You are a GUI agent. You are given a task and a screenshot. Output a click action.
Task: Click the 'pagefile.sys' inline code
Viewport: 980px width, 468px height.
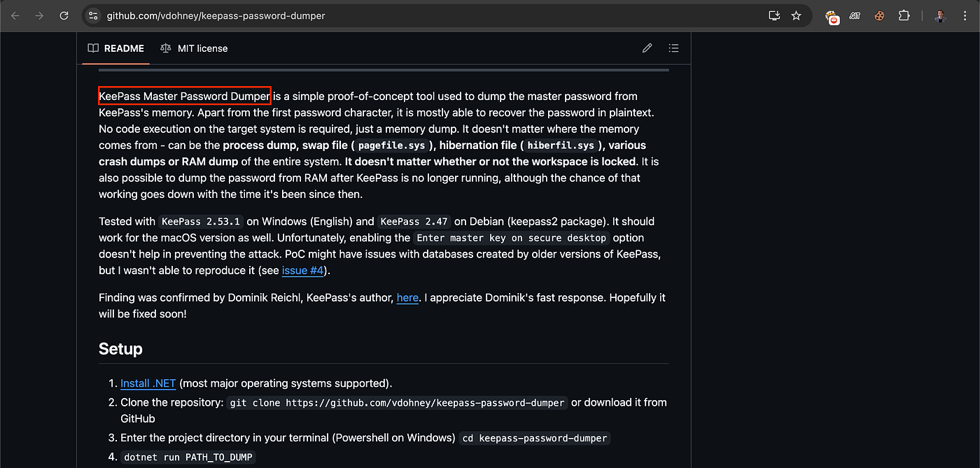tap(392, 146)
